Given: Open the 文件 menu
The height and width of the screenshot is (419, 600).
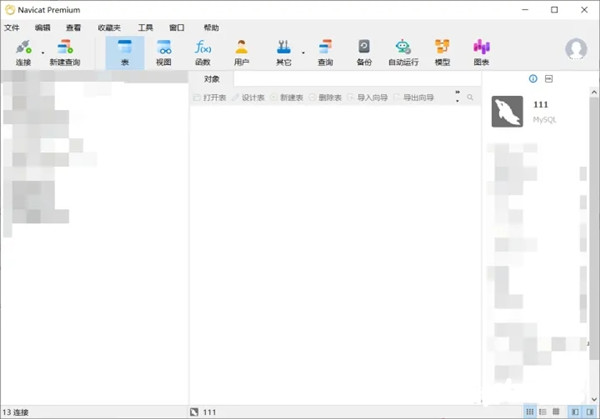Looking at the screenshot, I should pos(12,28).
